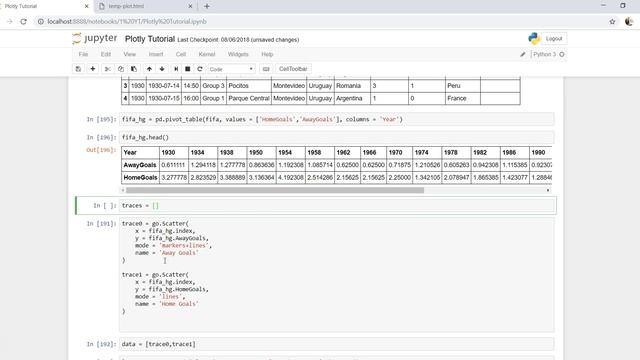The height and width of the screenshot is (360, 640).
Task: Bookmark this page with the star icon
Action: pos(612,22)
